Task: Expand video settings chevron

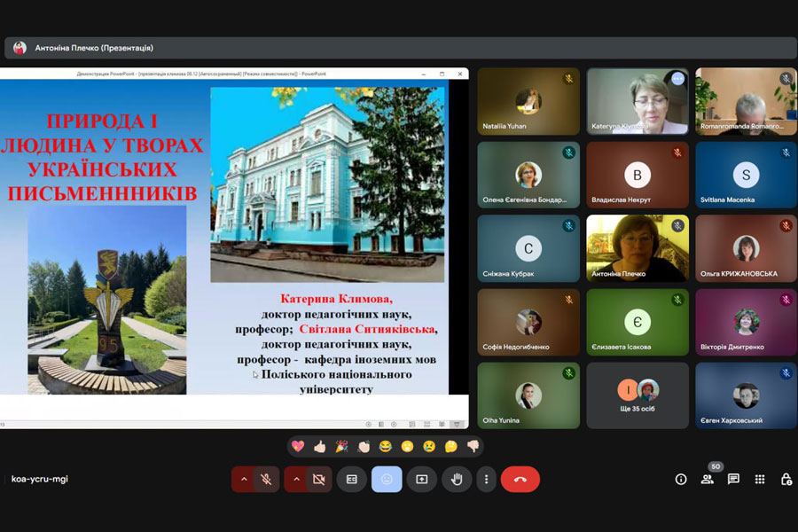Action: [x=297, y=479]
